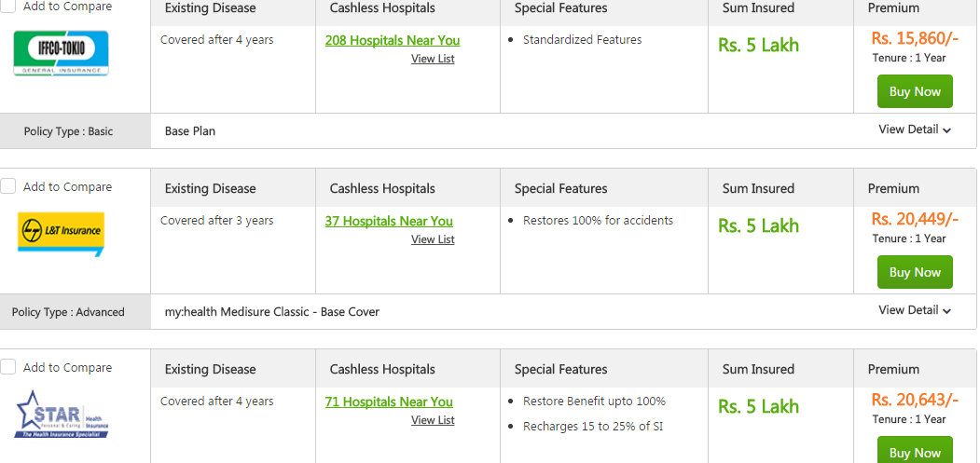View List of IFFCO-Tokio cashless hospitals

coord(433,59)
